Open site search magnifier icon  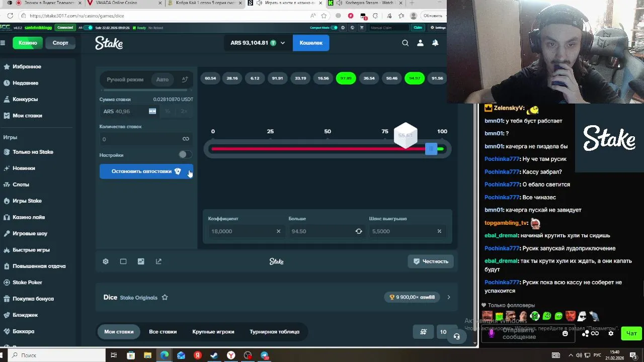coord(405,43)
